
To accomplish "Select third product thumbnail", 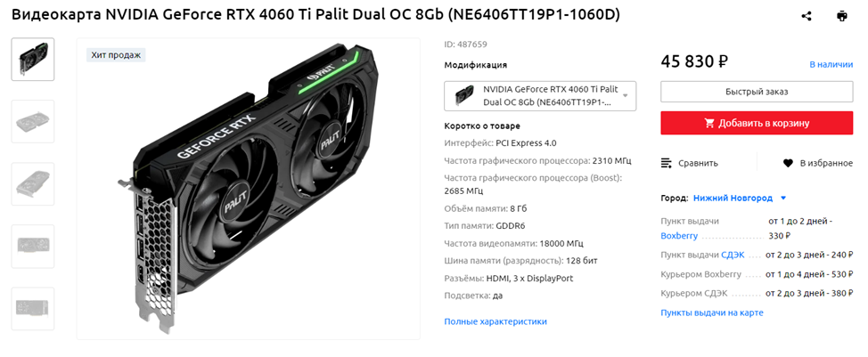I will pos(33,184).
